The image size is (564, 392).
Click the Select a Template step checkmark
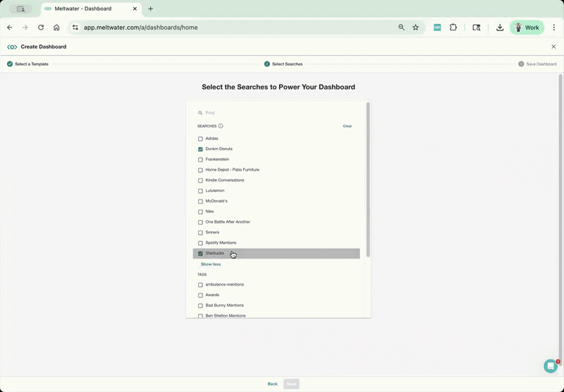(x=10, y=64)
